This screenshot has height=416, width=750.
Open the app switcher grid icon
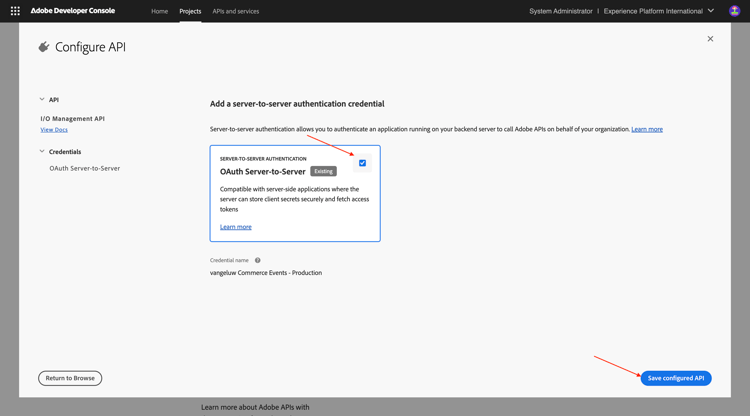[15, 11]
